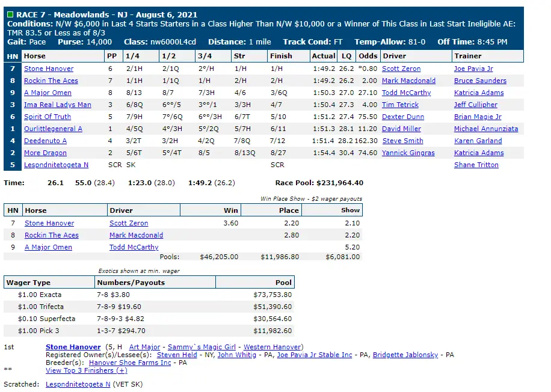Open driver Mark Macdonald in the results table

(408, 81)
